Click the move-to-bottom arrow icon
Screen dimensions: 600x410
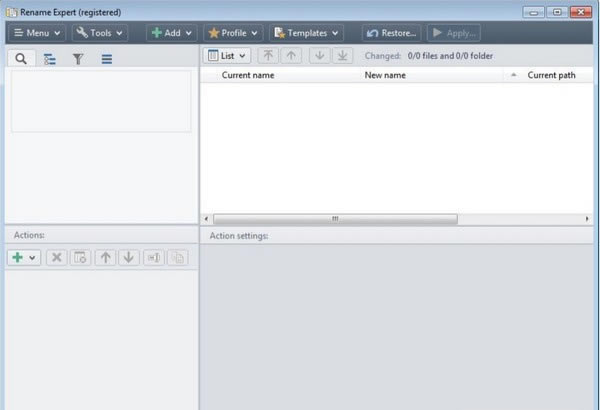(342, 56)
